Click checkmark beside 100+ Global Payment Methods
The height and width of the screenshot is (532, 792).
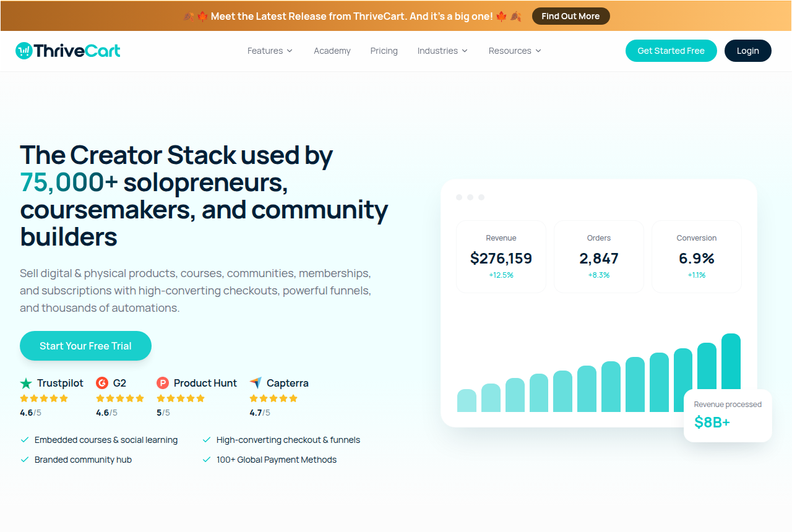pyautogui.click(x=207, y=460)
